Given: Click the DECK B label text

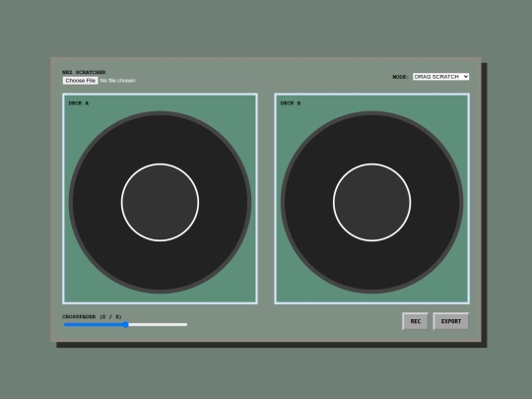Looking at the screenshot, I should pyautogui.click(x=291, y=103).
